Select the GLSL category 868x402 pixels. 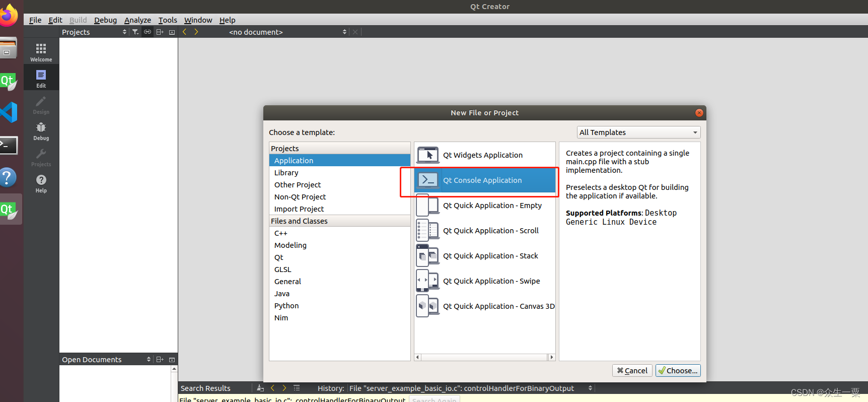(340, 269)
